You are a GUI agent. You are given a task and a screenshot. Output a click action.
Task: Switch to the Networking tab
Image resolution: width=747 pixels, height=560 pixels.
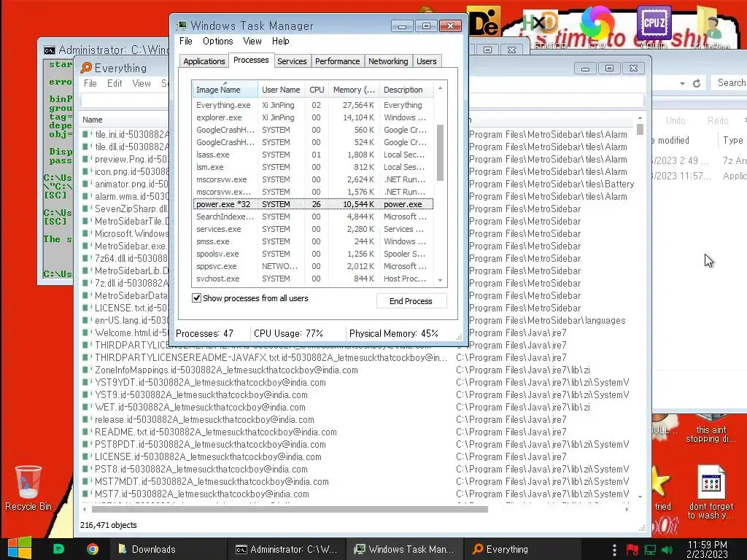[x=388, y=61]
